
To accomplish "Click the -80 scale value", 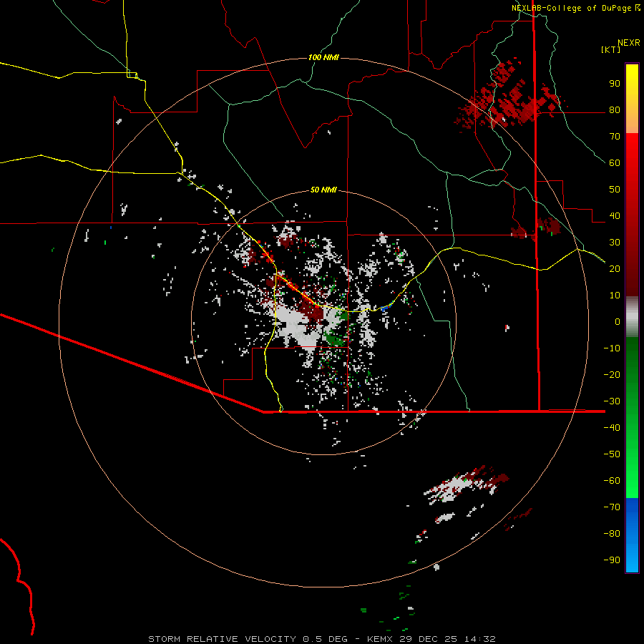I will tap(612, 534).
